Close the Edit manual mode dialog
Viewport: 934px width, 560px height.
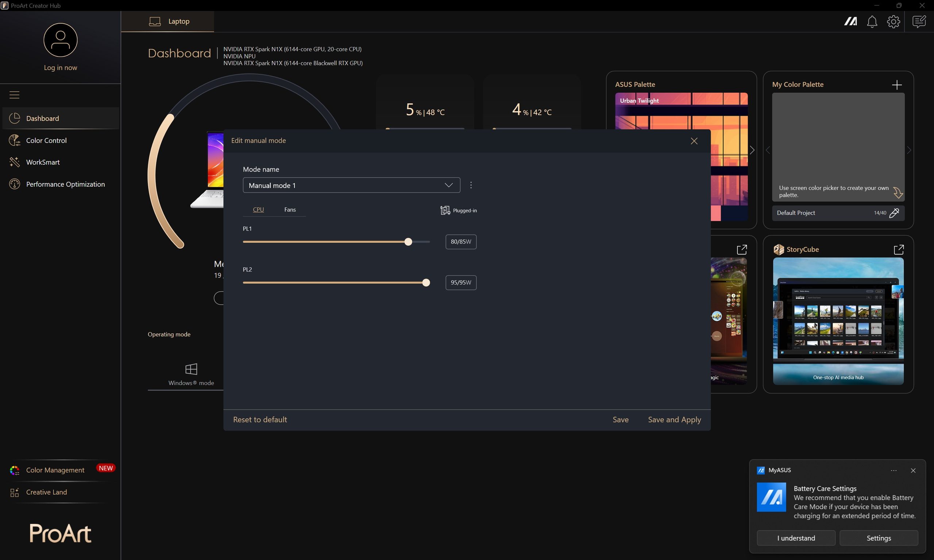[x=694, y=141]
